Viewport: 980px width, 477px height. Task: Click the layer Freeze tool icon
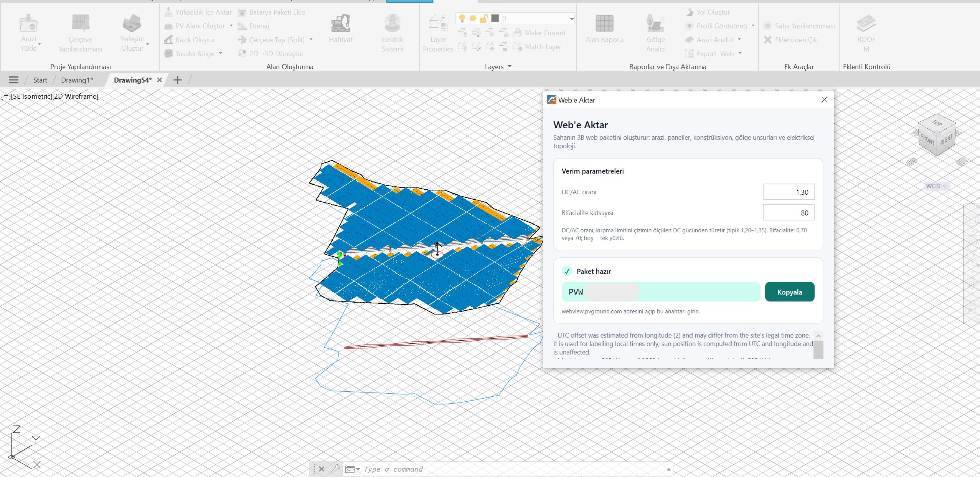[x=490, y=33]
